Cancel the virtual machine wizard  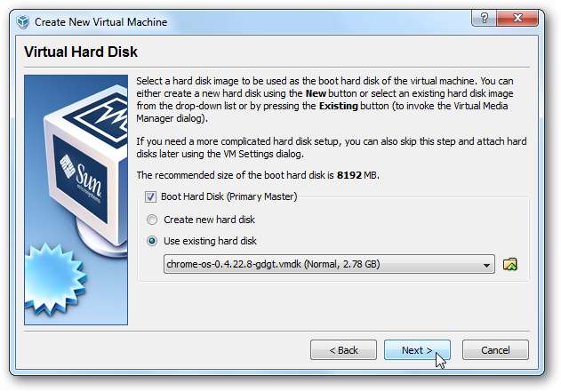495,350
